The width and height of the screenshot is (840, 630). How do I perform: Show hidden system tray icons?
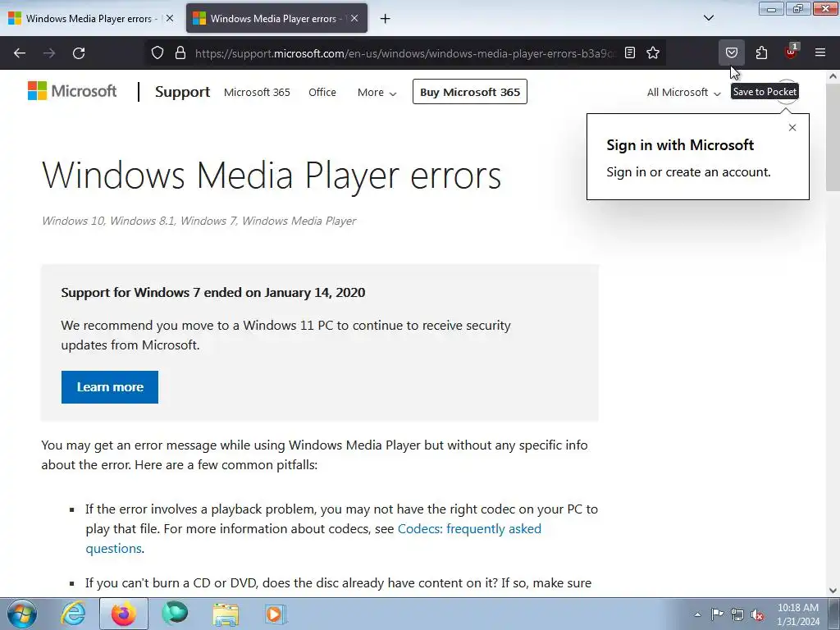[x=697, y=614]
